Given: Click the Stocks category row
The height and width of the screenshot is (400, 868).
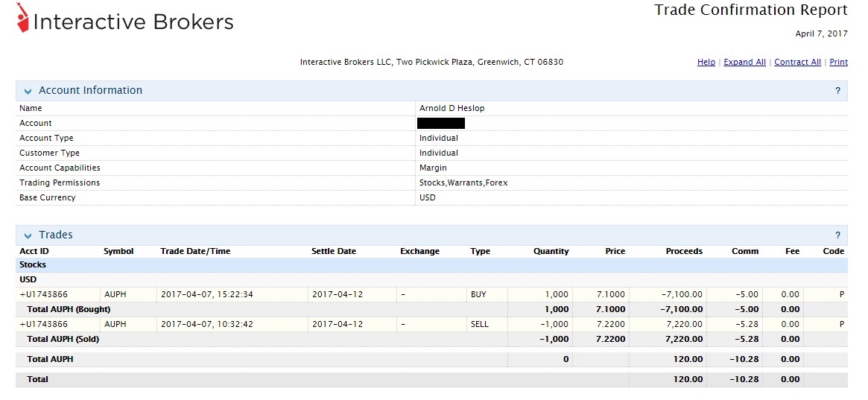Looking at the screenshot, I should tap(432, 265).
